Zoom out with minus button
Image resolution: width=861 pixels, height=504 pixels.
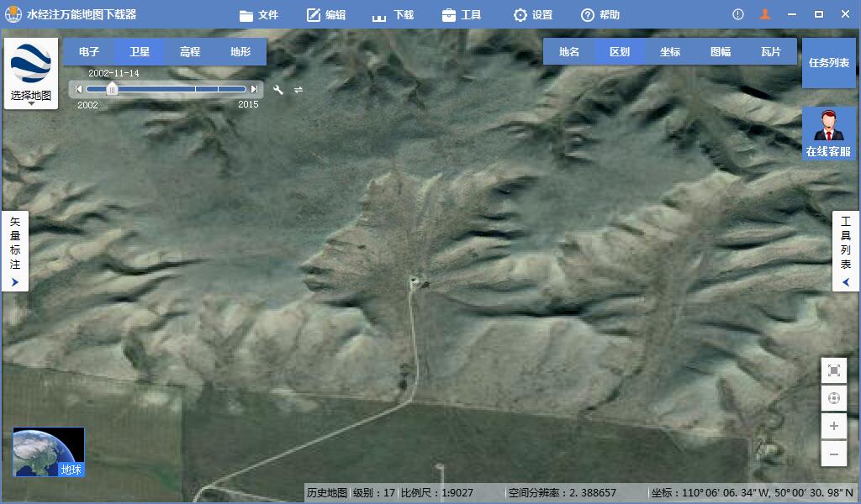click(833, 454)
